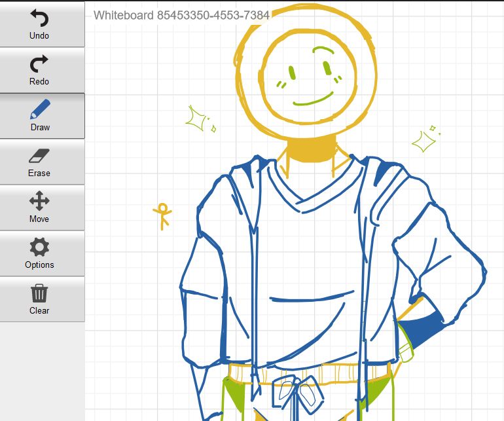Switch to the Erase tool
Image resolution: width=504 pixels, height=421 pixels.
pyautogui.click(x=42, y=162)
